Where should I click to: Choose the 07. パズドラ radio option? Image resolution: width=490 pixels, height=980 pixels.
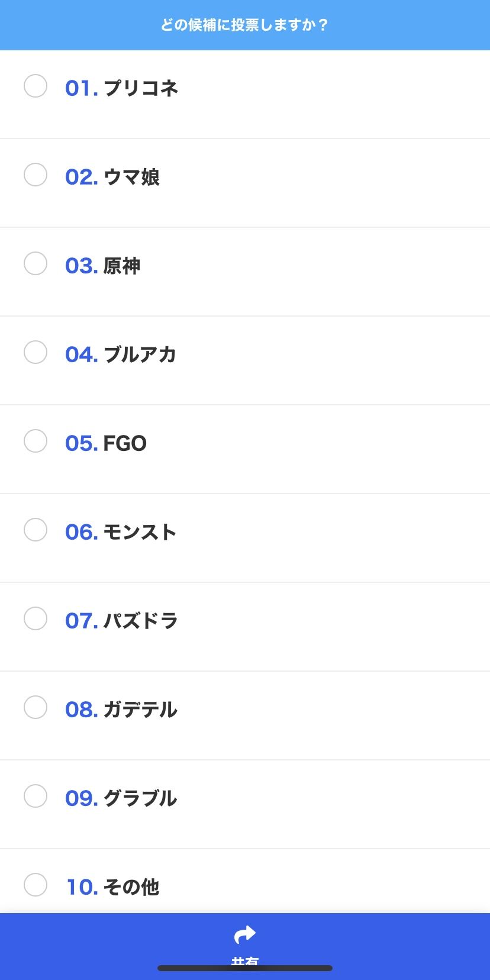tap(36, 618)
